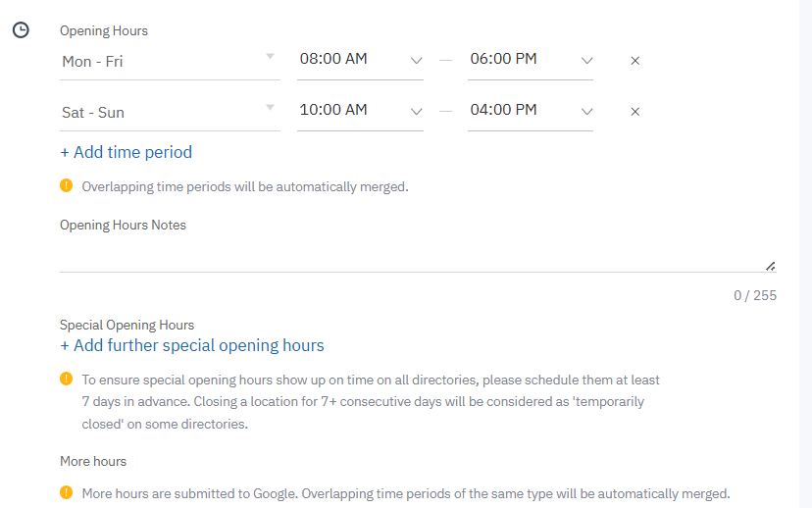Click the 'Opening Hours Notes' field label
812x508 pixels.
123,225
